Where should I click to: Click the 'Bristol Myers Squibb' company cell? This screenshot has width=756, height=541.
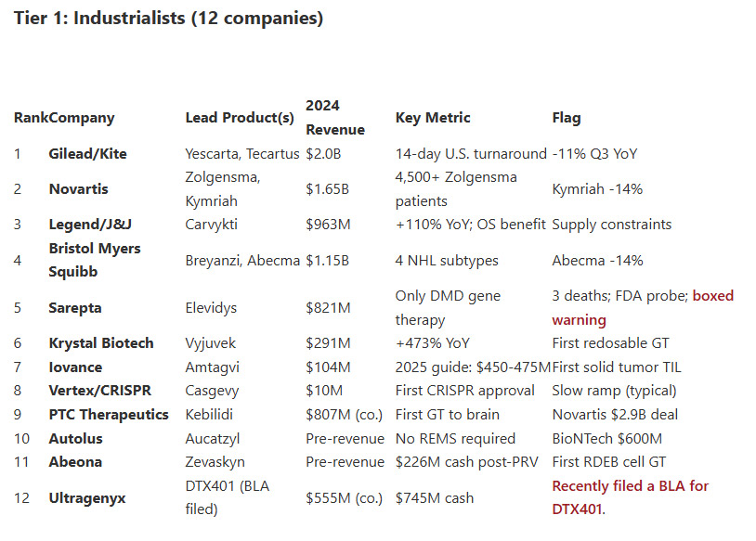(x=95, y=261)
